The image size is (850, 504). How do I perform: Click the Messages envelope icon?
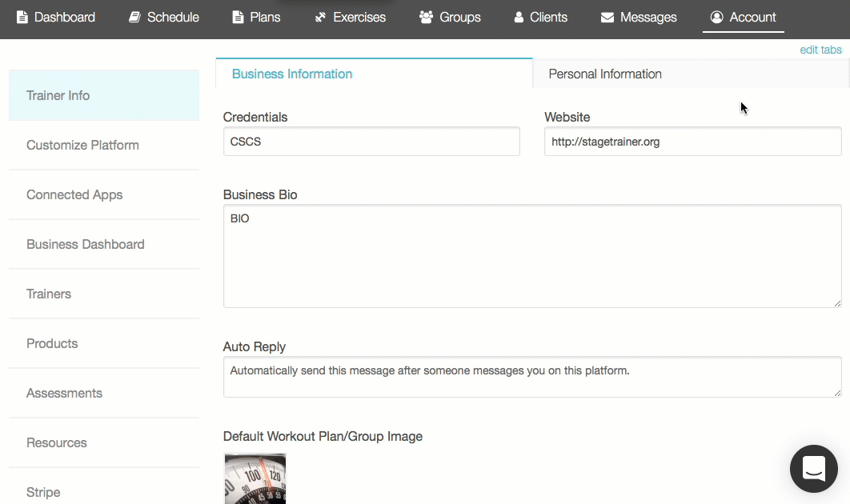coord(607,17)
